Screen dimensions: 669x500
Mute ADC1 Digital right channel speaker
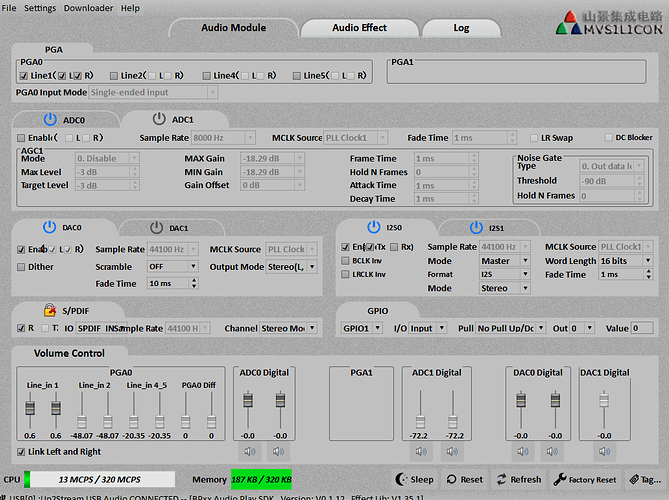pos(452,451)
